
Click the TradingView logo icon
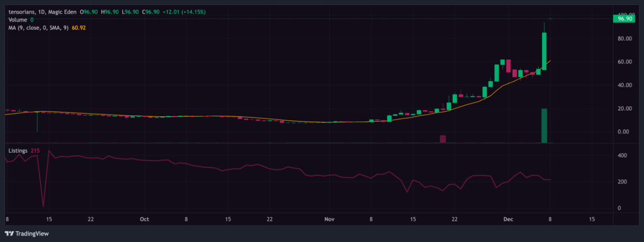(x=10, y=234)
